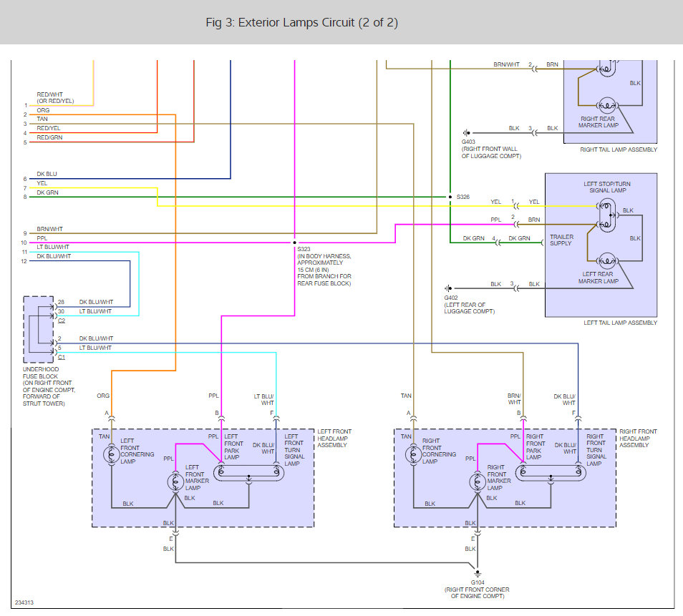
Task: Click the left front cornering lamp bulb symbol
Action: tap(111, 455)
